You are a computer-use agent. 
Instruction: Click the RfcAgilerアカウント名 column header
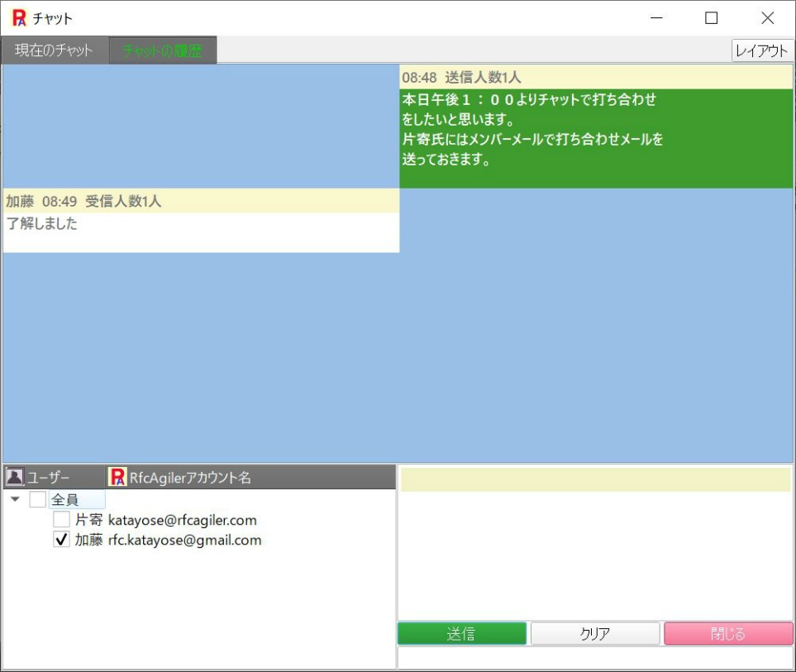click(x=251, y=477)
